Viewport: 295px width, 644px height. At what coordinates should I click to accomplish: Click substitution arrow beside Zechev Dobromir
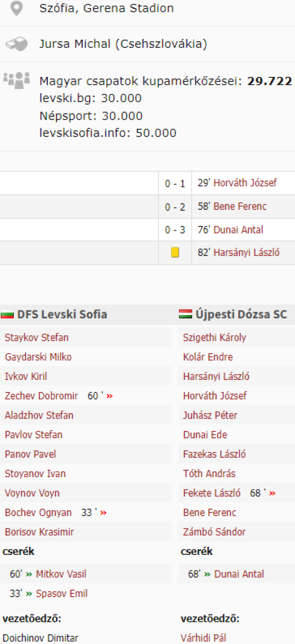pyautogui.click(x=110, y=396)
